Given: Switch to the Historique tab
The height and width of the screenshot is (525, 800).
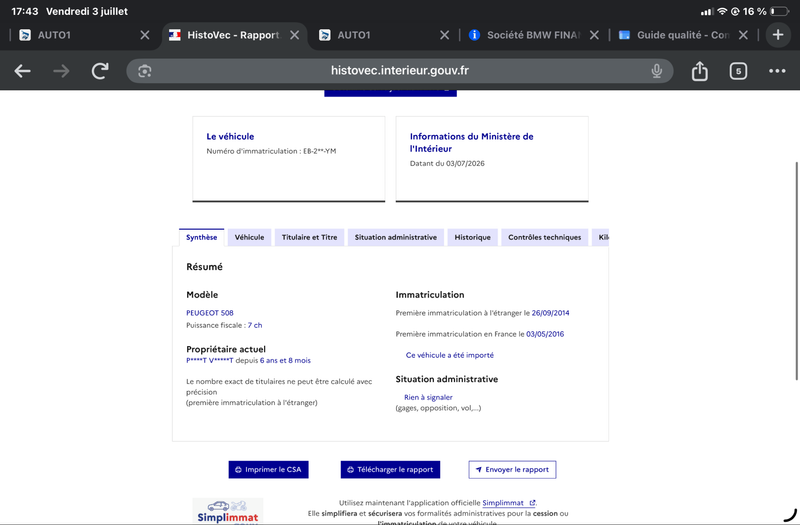Looking at the screenshot, I should [x=472, y=237].
